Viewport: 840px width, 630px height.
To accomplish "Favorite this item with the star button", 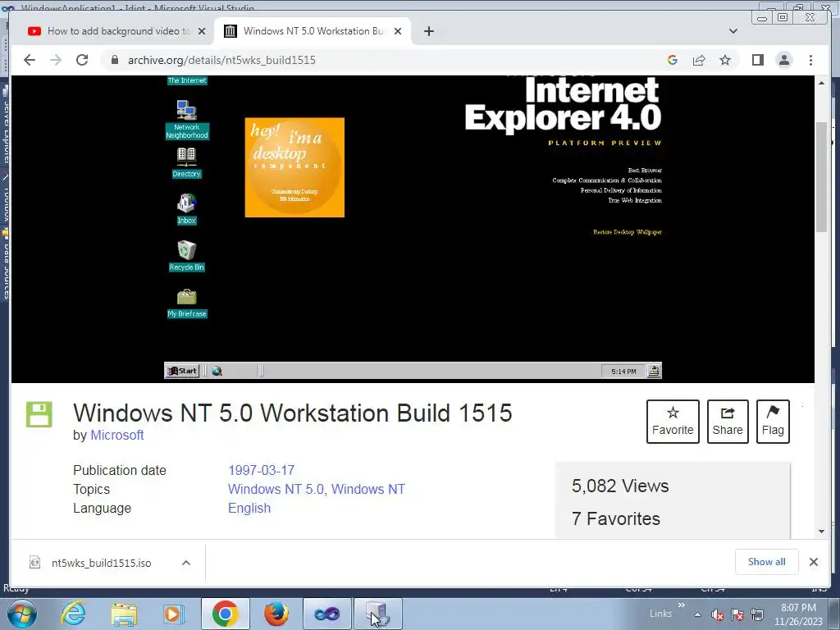I will click(673, 422).
